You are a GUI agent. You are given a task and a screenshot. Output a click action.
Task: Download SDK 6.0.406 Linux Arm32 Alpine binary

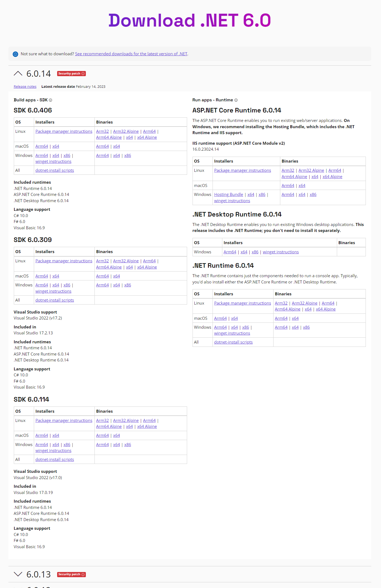(126, 131)
